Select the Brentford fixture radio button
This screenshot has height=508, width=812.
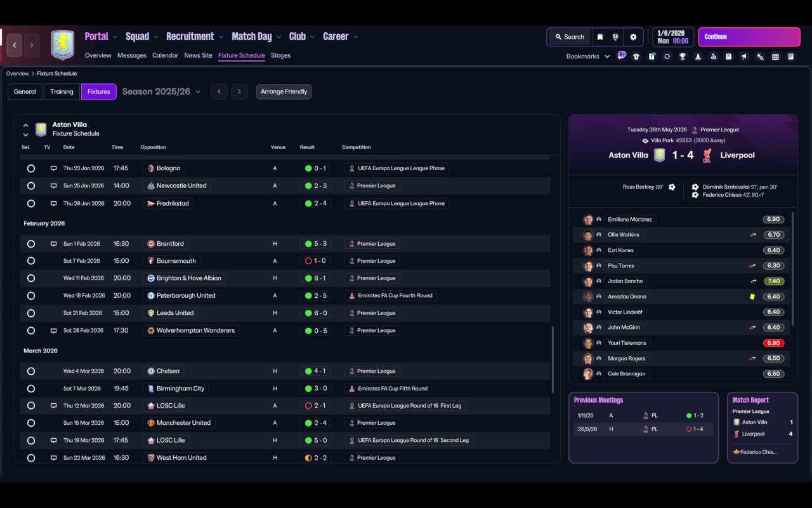point(31,244)
